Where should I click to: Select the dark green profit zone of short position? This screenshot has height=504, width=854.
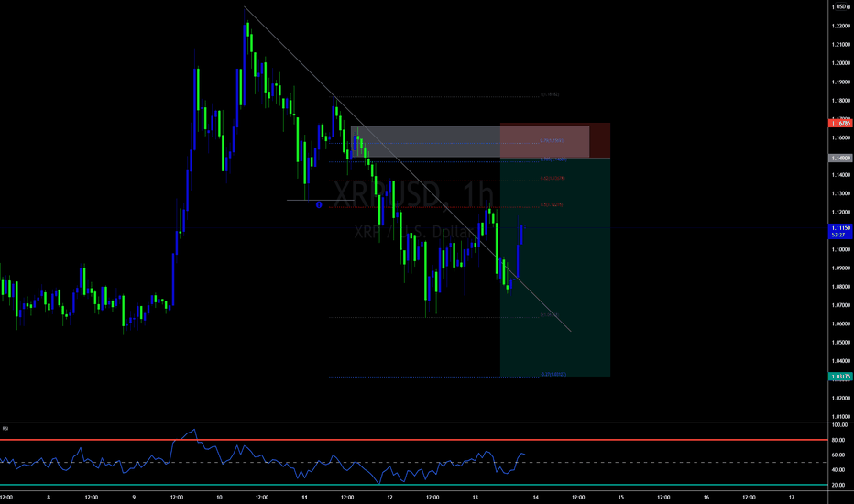(x=555, y=267)
